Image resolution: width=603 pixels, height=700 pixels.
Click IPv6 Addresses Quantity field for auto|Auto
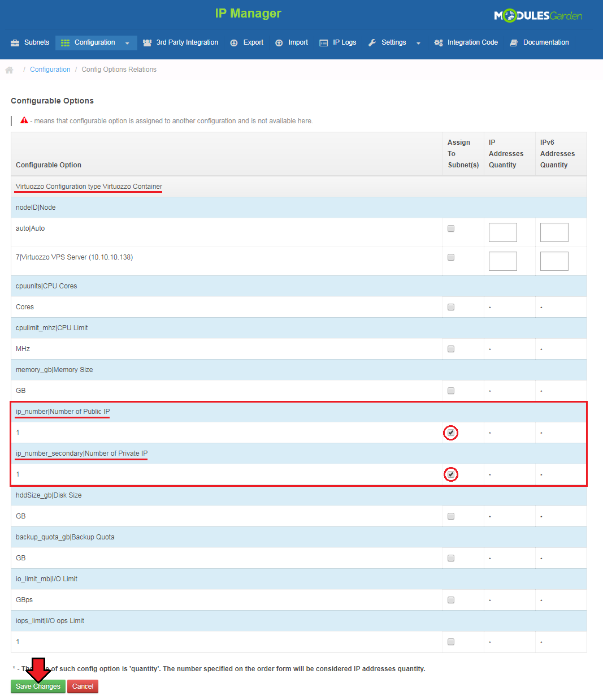click(554, 232)
